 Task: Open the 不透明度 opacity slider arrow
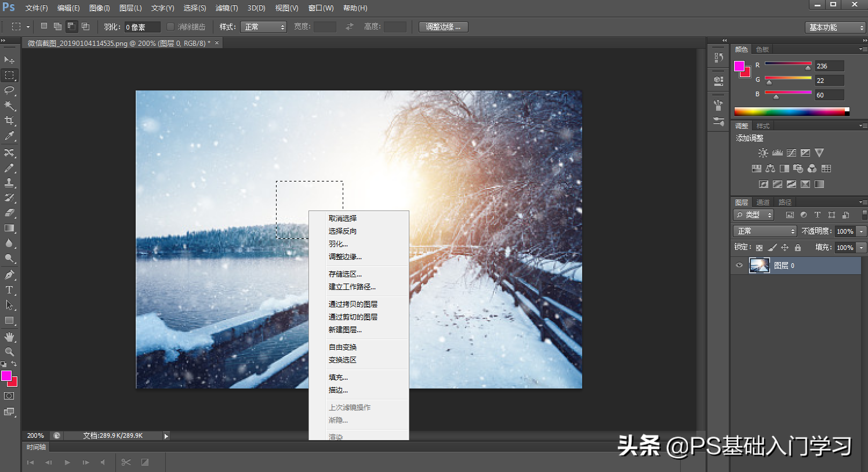point(861,231)
